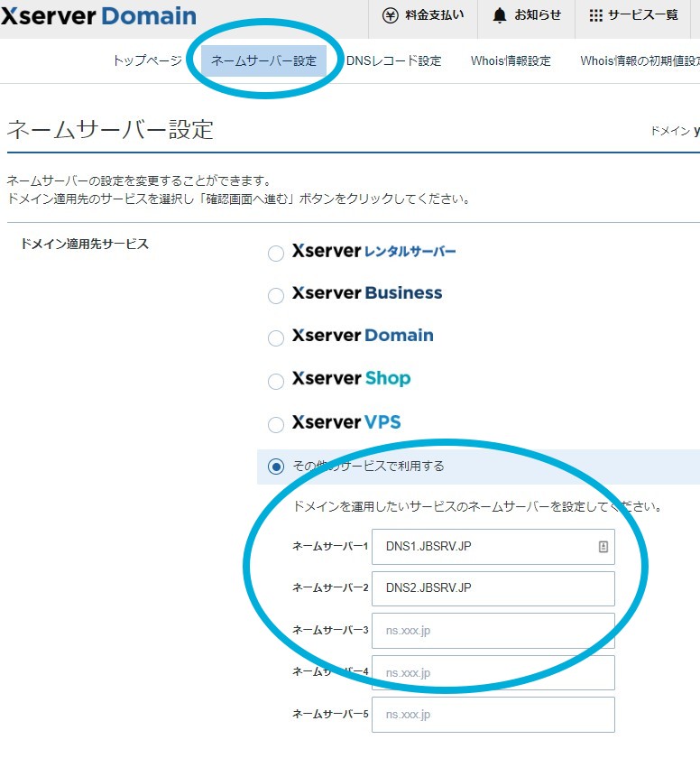This screenshot has height=758, width=700.
Task: Select the Xserver Business radio button
Action: click(x=276, y=296)
